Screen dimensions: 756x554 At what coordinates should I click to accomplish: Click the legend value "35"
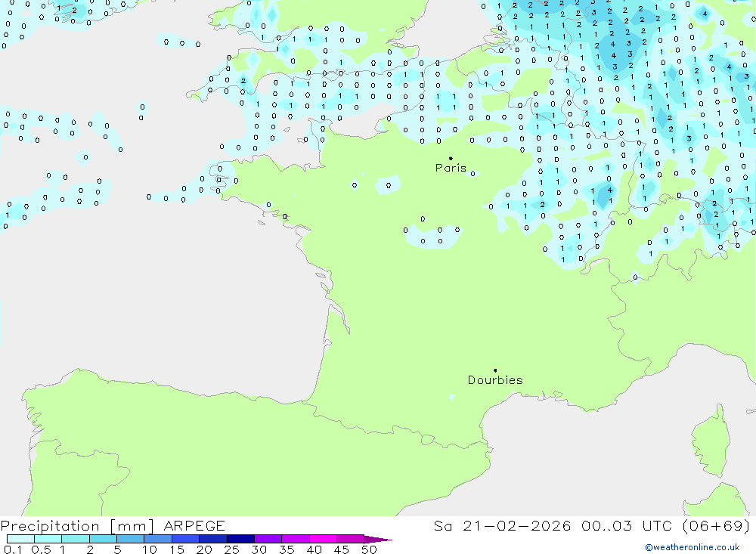coord(287,549)
